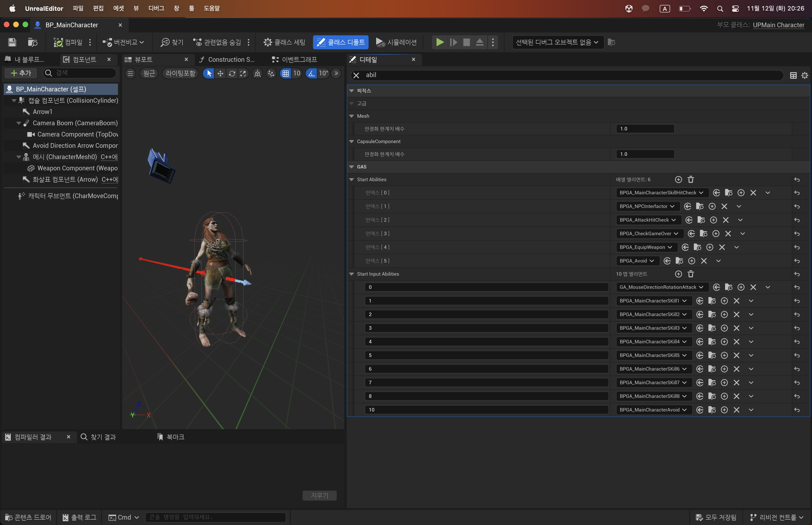Select the translate gizmo tool in viewport
The width and height of the screenshot is (812, 525).
pos(220,73)
